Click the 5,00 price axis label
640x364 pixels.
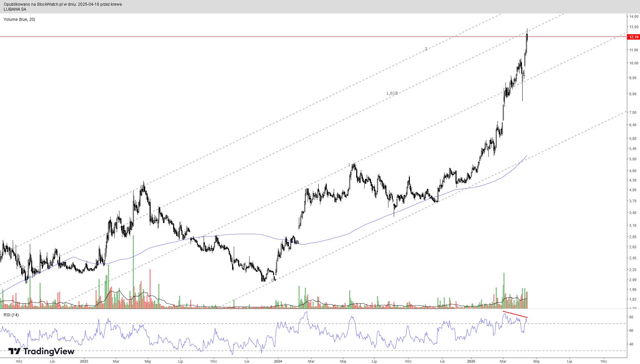coord(633,159)
